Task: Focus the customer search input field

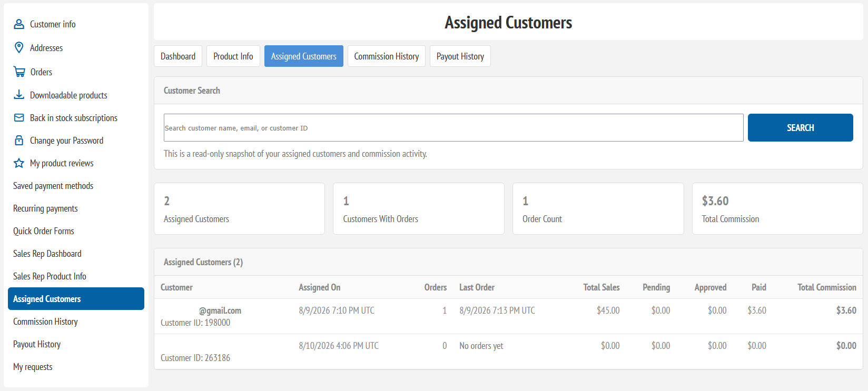Action: pyautogui.click(x=453, y=128)
